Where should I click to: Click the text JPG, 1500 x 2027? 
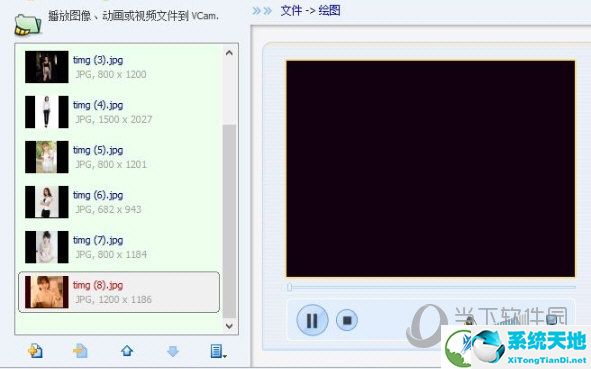coord(114,119)
